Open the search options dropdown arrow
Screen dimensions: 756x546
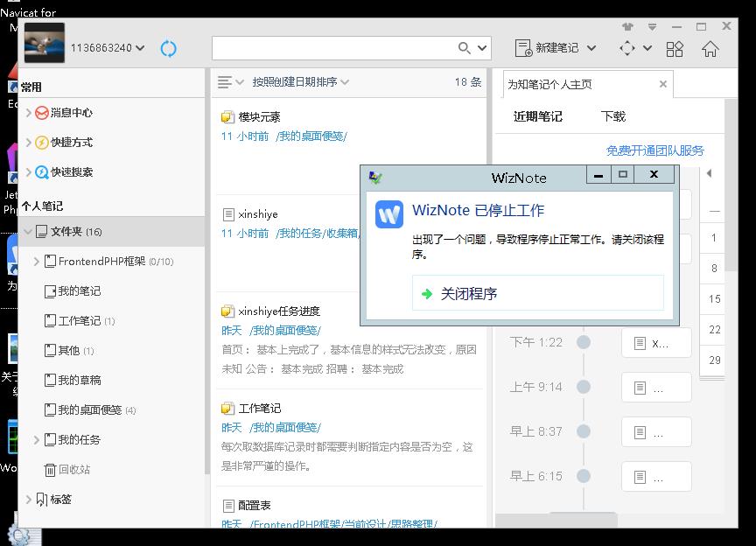481,48
